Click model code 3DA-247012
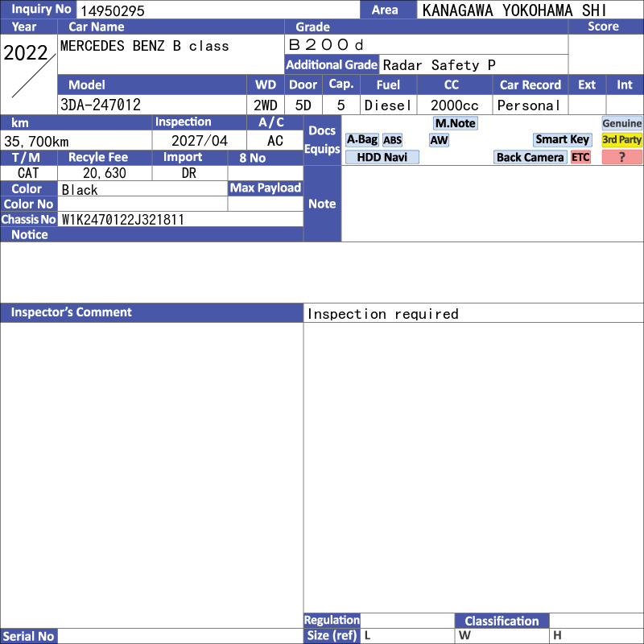Image resolution: width=644 pixels, height=644 pixels. (x=101, y=105)
